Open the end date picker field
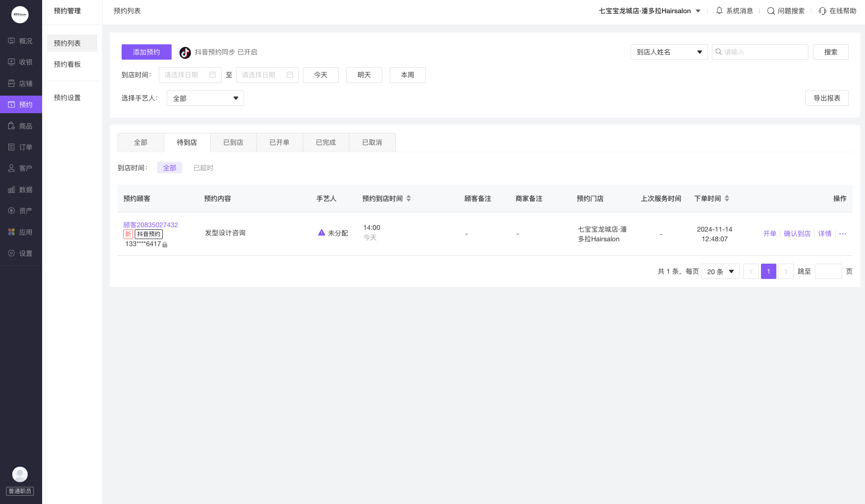This screenshot has width=865, height=504. point(267,75)
